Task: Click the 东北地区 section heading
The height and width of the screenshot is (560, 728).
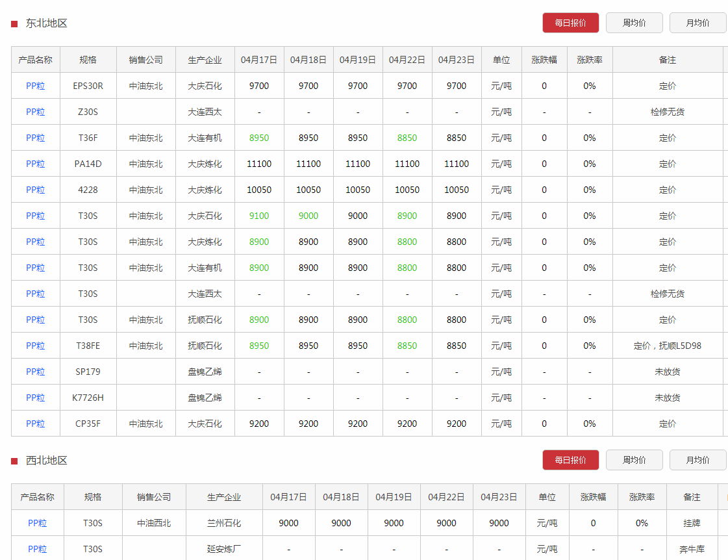Action: click(46, 23)
